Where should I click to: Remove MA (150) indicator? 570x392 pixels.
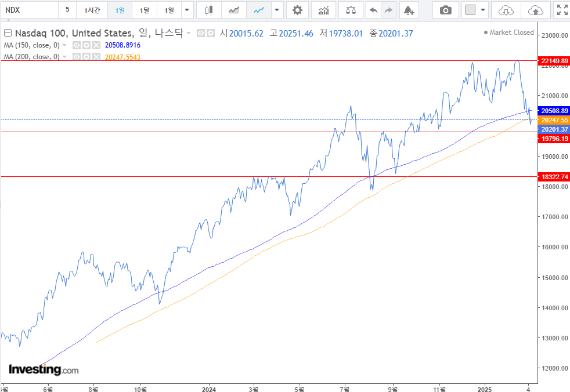pyautogui.click(x=96, y=45)
